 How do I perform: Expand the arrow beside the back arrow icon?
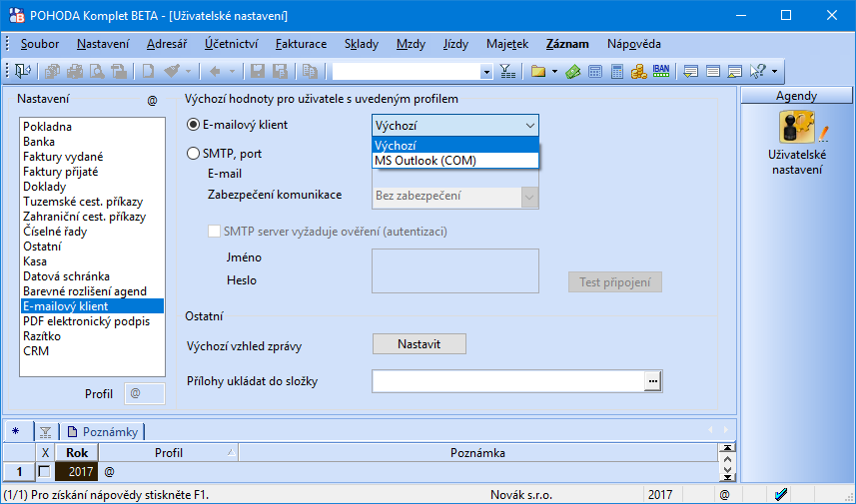point(232,72)
